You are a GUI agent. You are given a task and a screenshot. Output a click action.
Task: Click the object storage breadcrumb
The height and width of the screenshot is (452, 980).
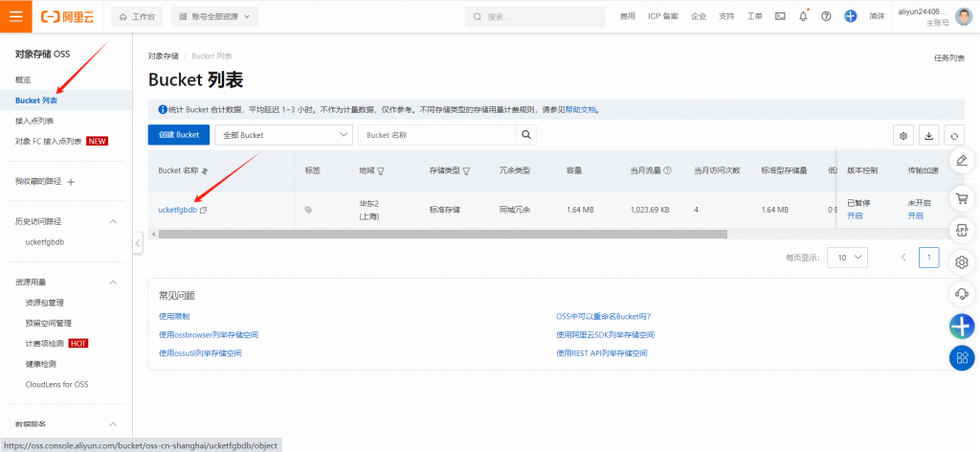point(163,56)
